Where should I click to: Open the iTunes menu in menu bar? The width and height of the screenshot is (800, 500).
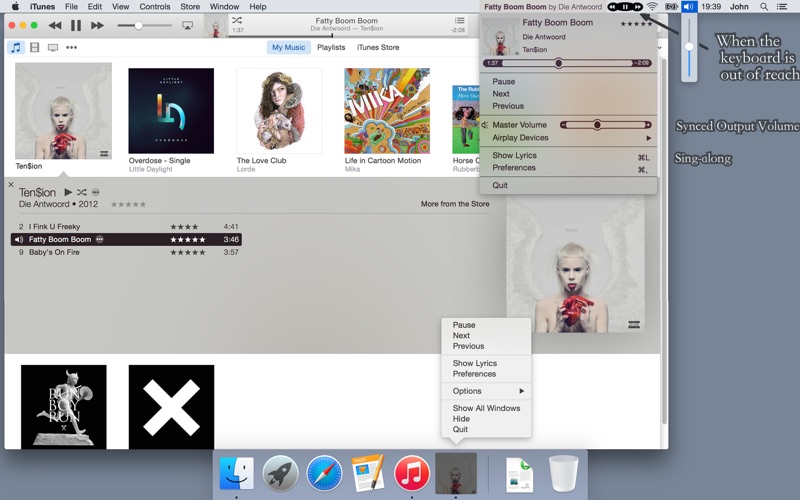coord(42,7)
